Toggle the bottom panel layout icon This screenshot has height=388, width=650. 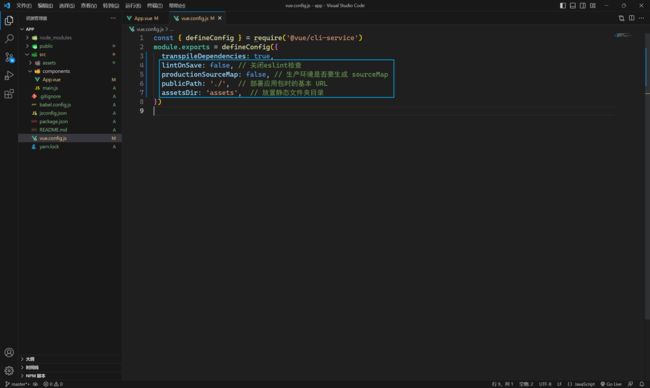coord(572,5)
